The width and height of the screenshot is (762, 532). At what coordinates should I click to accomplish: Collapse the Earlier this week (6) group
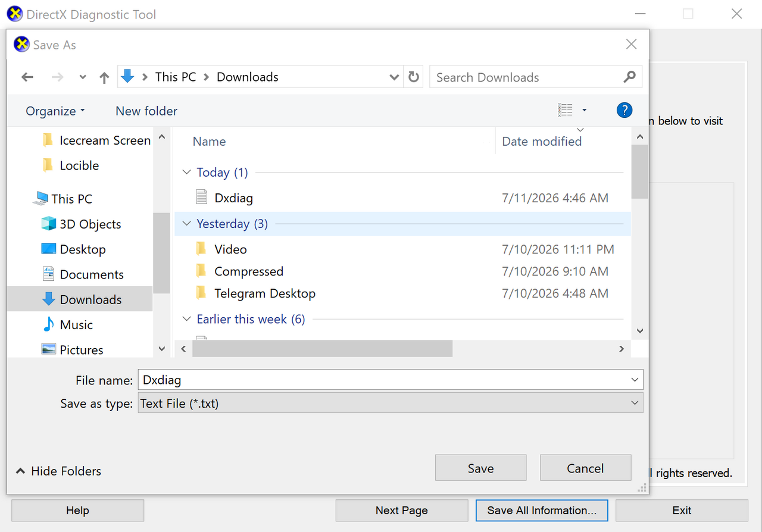click(186, 320)
